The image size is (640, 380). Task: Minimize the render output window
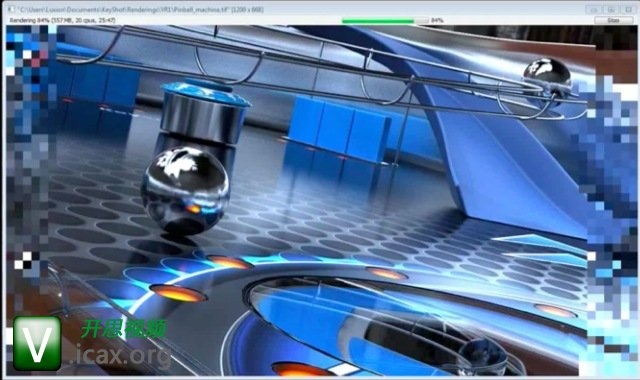(x=594, y=9)
